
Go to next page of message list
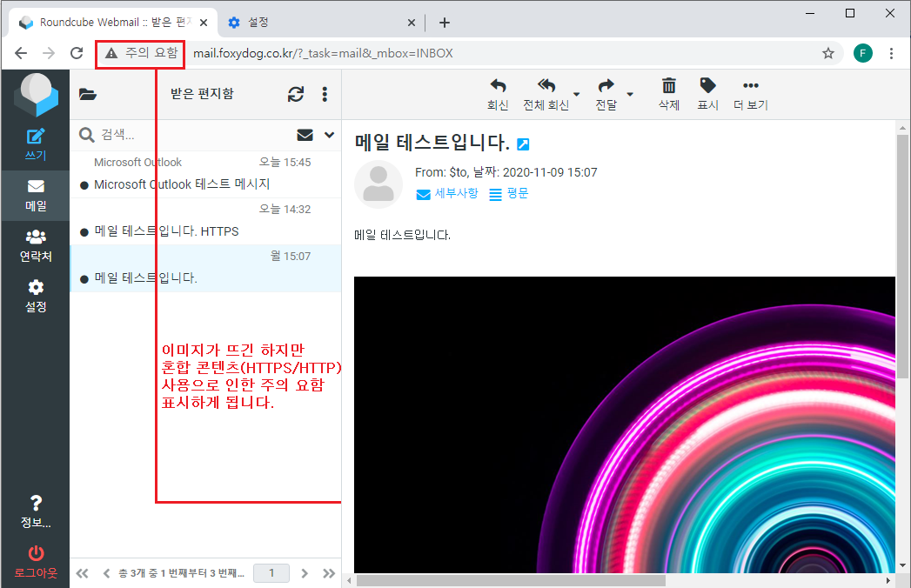pyautogui.click(x=305, y=573)
